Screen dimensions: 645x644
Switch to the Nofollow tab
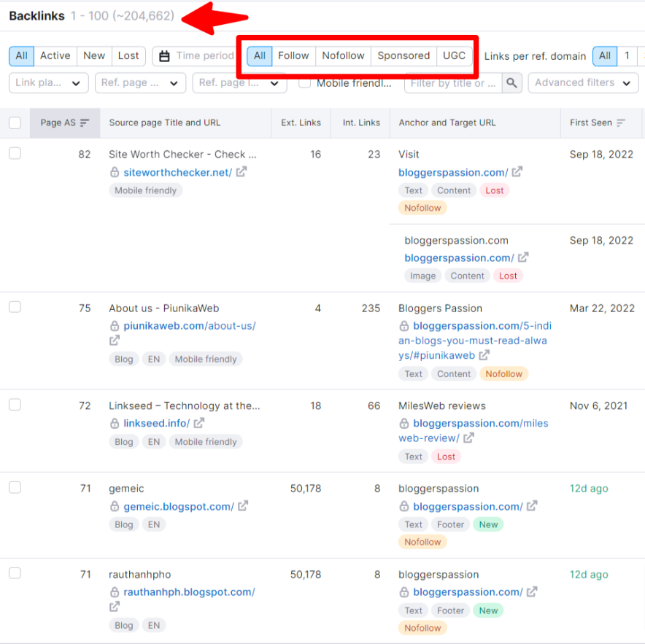tap(342, 55)
